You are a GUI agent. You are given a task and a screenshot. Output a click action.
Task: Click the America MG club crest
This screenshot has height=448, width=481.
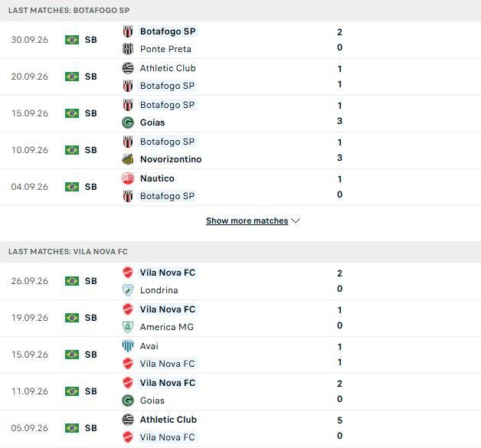[128, 327]
